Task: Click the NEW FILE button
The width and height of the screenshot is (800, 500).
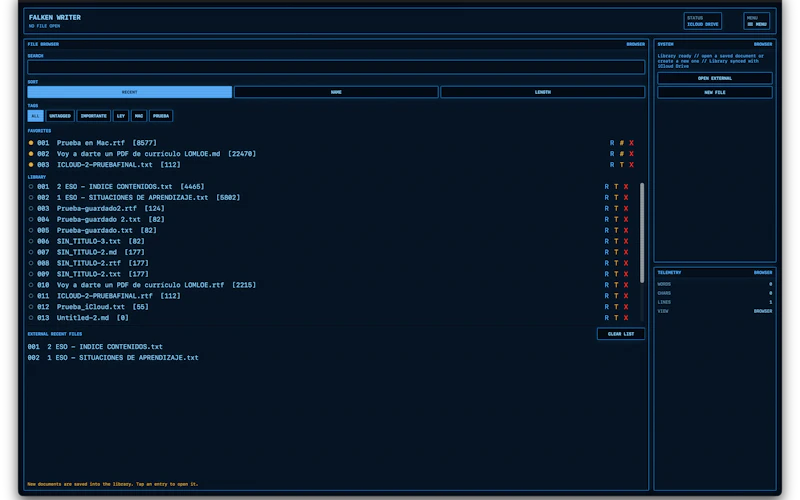Action: [x=715, y=92]
